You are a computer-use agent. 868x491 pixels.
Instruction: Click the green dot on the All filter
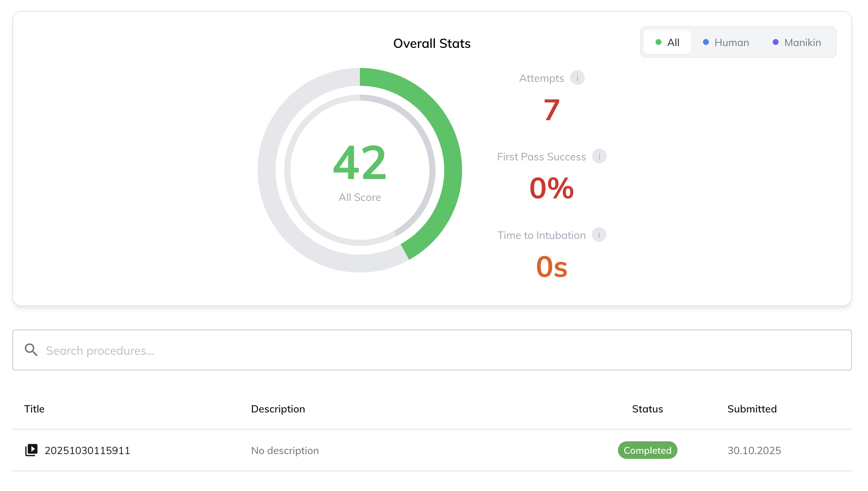658,42
